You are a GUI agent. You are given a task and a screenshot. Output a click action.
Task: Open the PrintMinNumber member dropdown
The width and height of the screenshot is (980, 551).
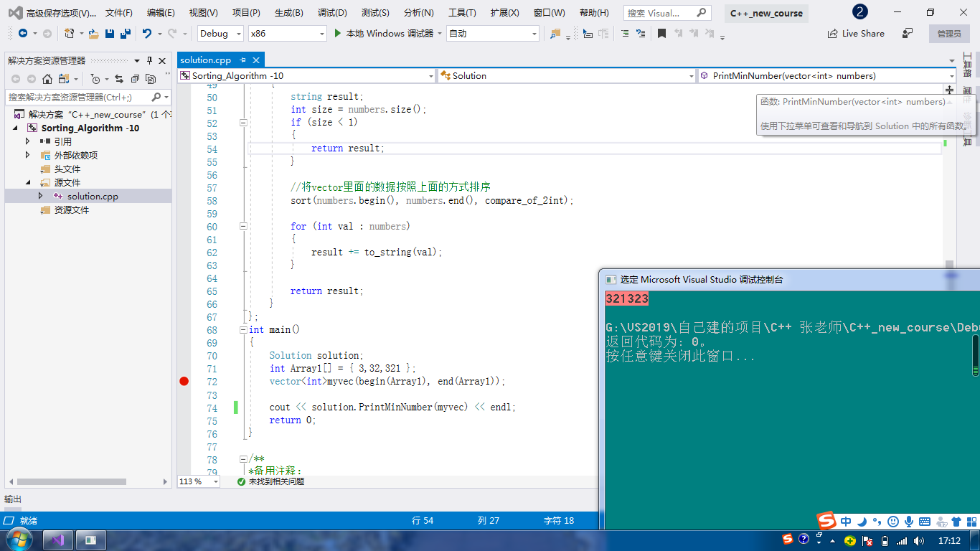point(827,76)
